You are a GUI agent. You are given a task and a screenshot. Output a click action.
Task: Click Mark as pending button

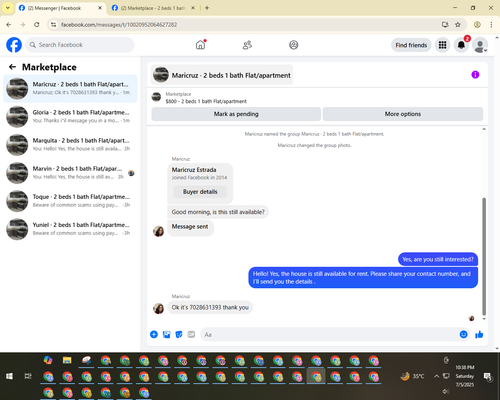(x=236, y=114)
